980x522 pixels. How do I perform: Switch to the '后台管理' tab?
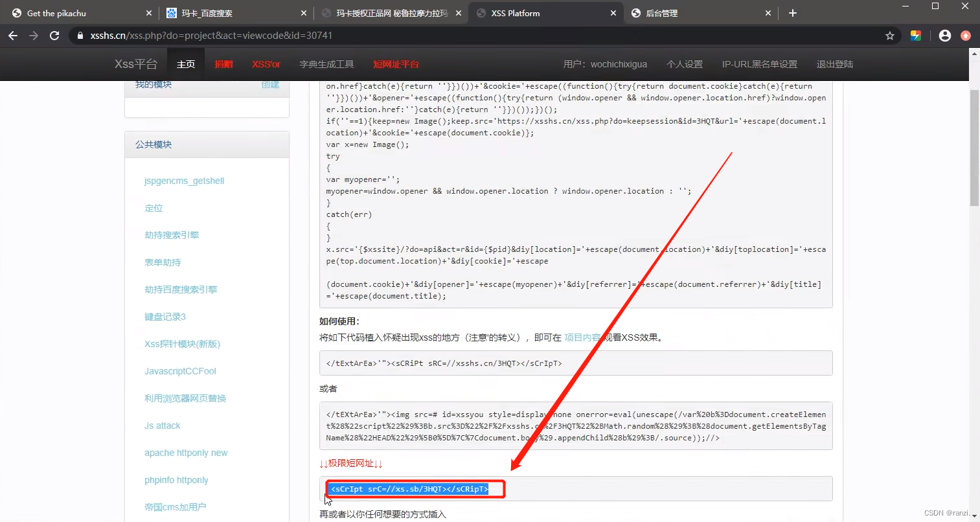pos(700,13)
